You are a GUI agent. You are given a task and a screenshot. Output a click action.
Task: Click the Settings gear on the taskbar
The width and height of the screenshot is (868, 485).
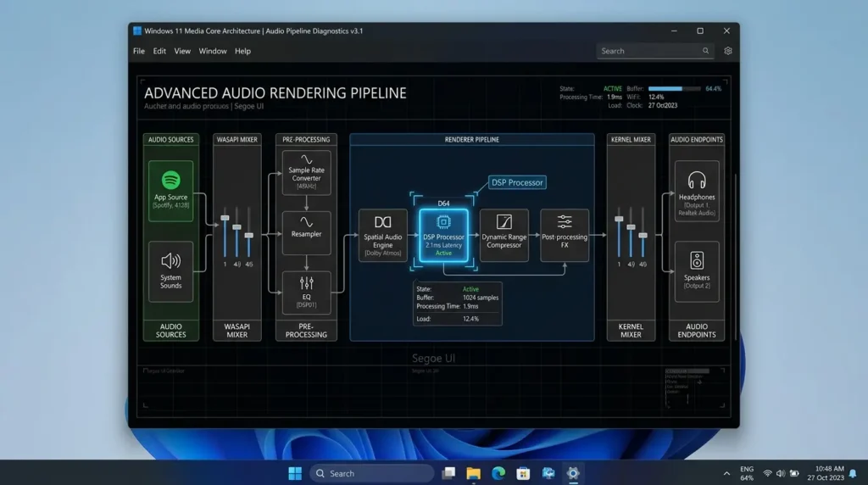pyautogui.click(x=573, y=473)
